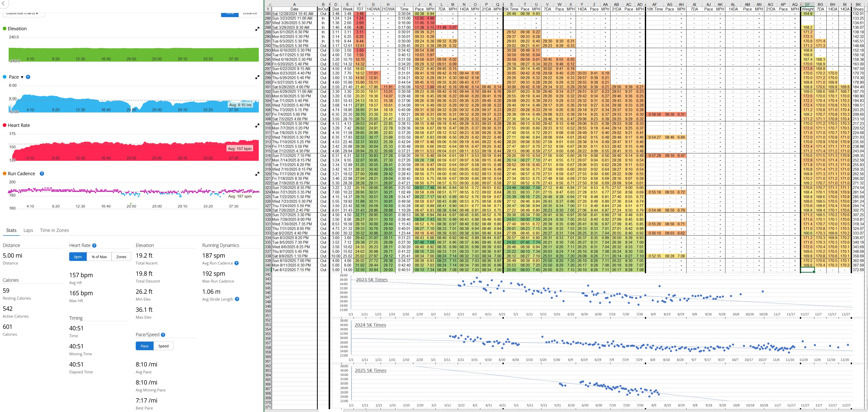Expand the Pace chart to fullscreen
This screenshot has width=868, height=412.
257,77
